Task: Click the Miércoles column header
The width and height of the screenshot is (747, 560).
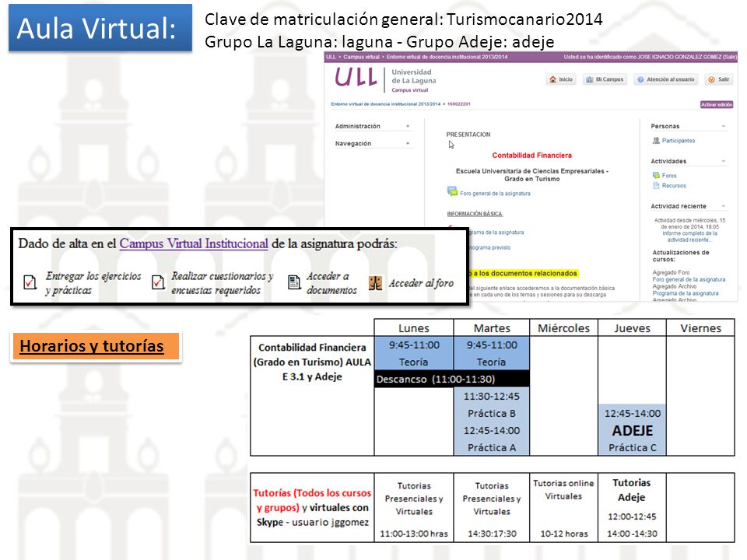Action: click(x=563, y=327)
